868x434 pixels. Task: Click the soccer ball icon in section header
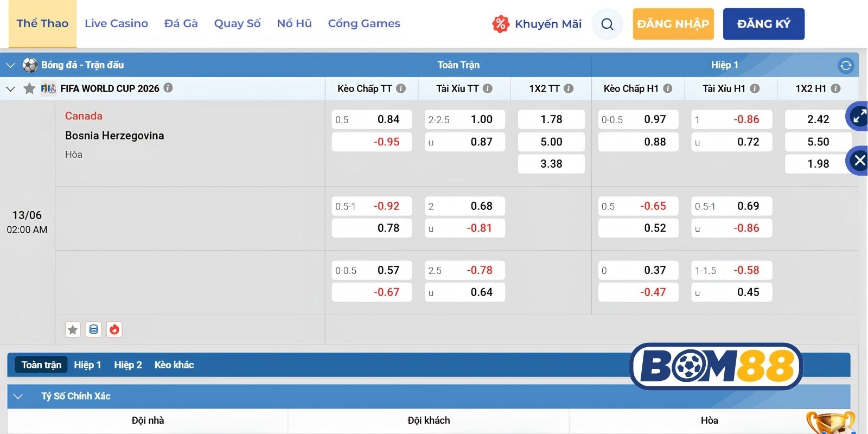[30, 65]
